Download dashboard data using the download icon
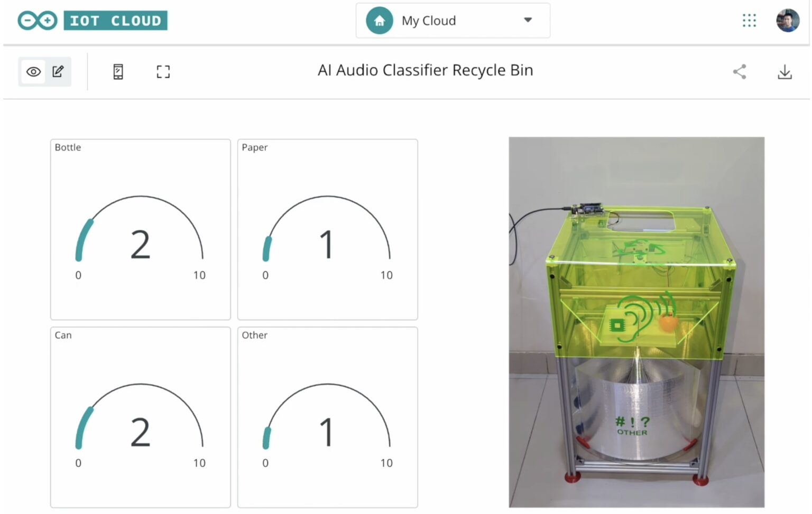812x514 pixels. [x=785, y=71]
